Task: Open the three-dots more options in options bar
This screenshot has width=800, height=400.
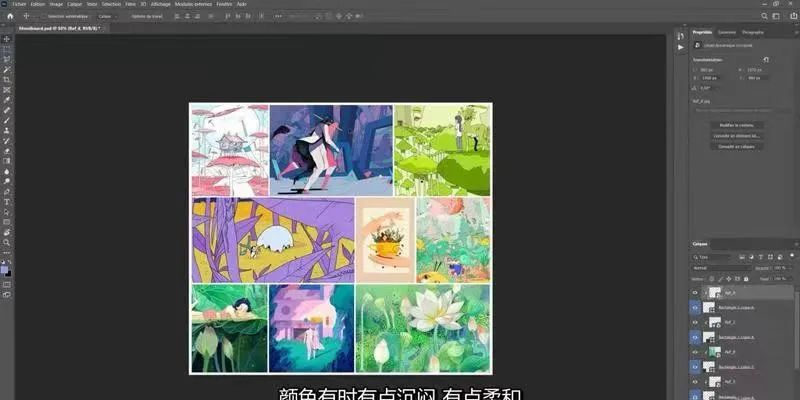Action: coord(278,16)
